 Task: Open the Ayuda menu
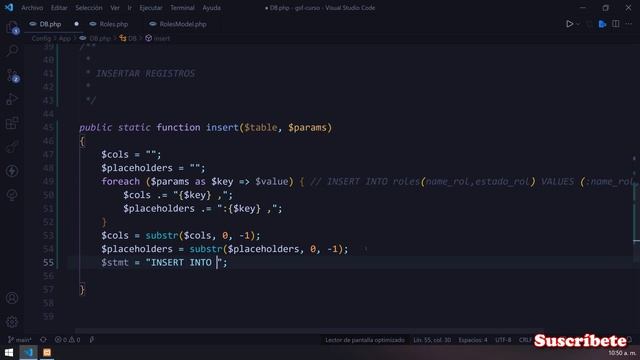(x=211, y=8)
